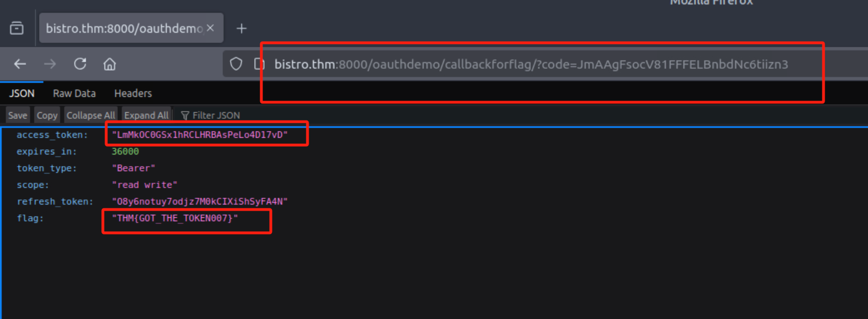Click the tracking protection shield icon
Viewport: 868px width, 319px height.
[236, 64]
